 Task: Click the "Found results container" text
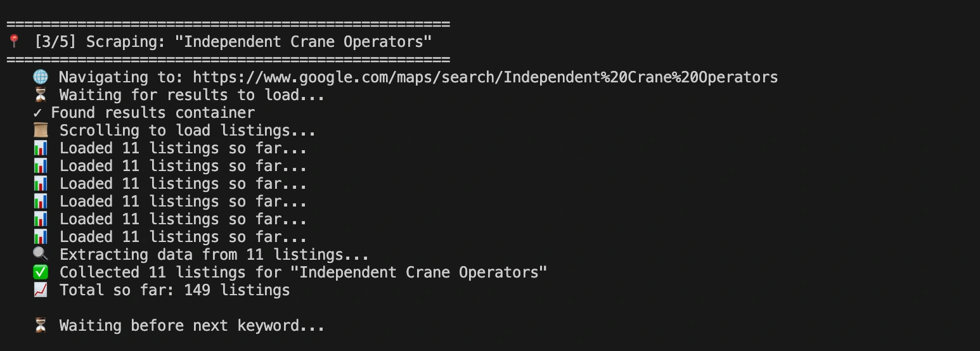[x=153, y=113]
